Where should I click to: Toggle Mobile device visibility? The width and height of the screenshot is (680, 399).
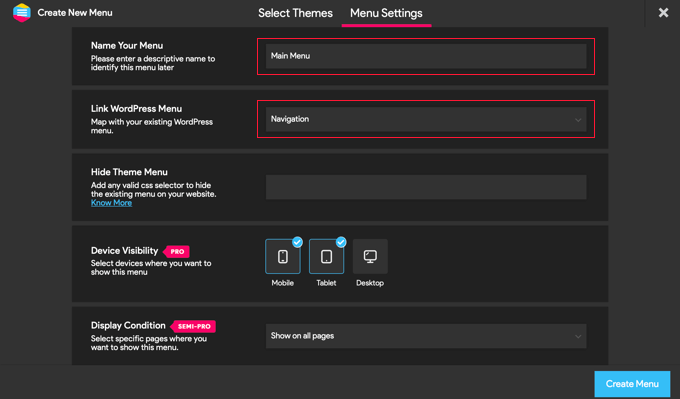[x=283, y=256]
